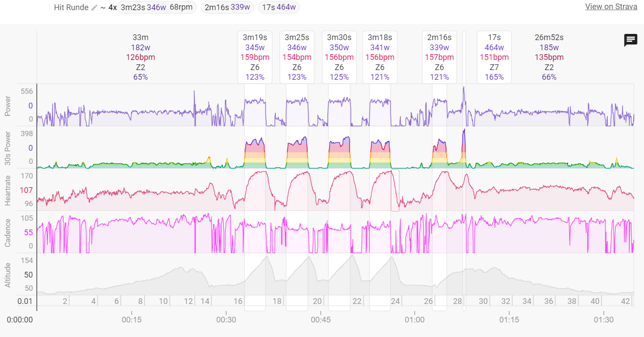This screenshot has height=337, width=644.
Task: Click the pencil edit icon beside Hit Runde
Action: click(x=94, y=7)
